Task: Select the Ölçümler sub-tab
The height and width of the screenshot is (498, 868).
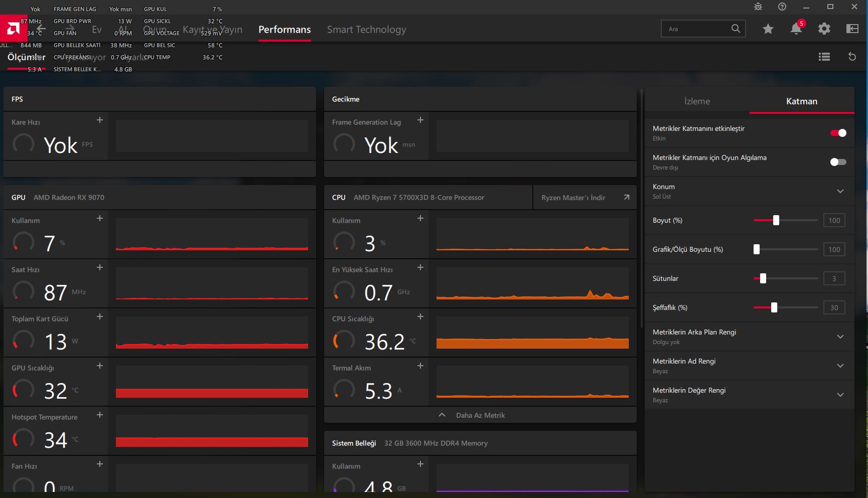Action: (27, 57)
